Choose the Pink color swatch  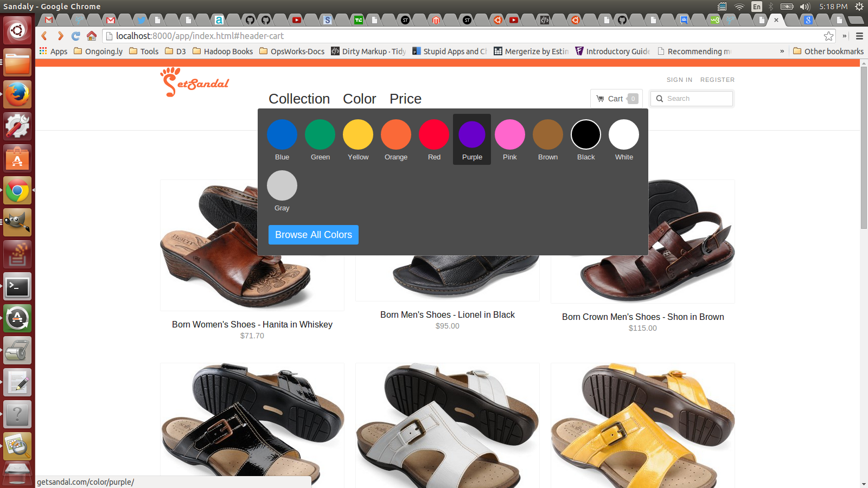[x=510, y=134]
